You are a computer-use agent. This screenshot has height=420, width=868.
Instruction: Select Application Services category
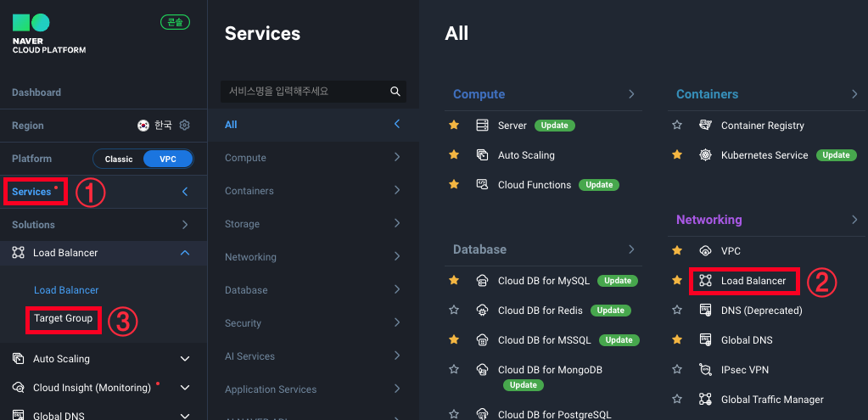tap(313, 389)
